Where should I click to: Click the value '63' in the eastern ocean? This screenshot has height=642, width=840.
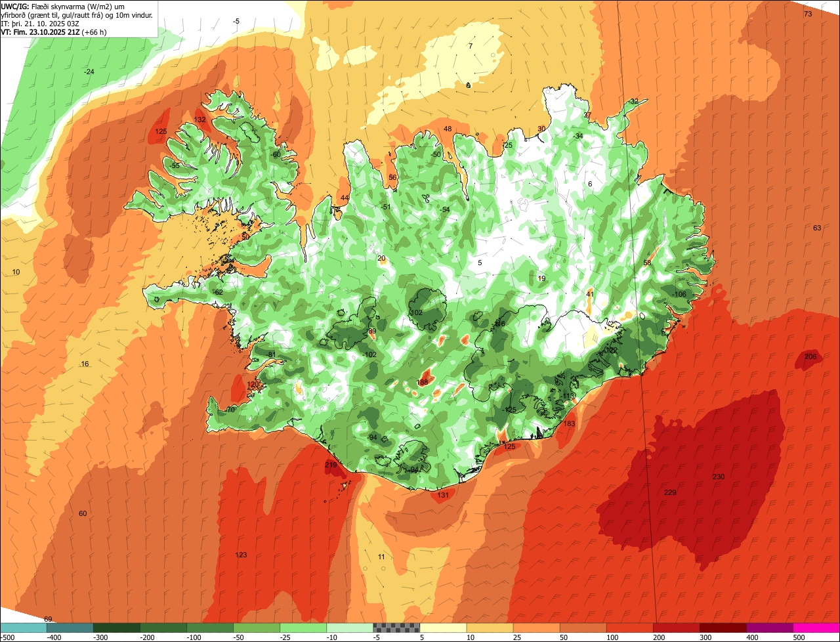click(x=817, y=228)
